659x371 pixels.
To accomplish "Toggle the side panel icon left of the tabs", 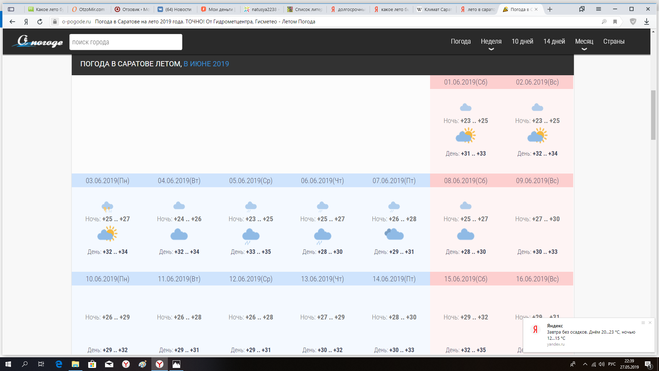I will (x=11, y=9).
